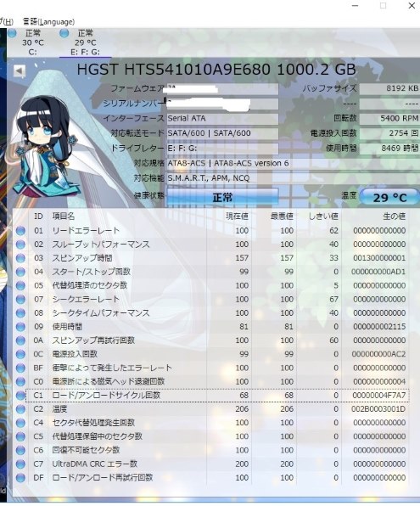Click status orb of C0 row
Screen dimensions: 420x506
[x=20, y=381]
